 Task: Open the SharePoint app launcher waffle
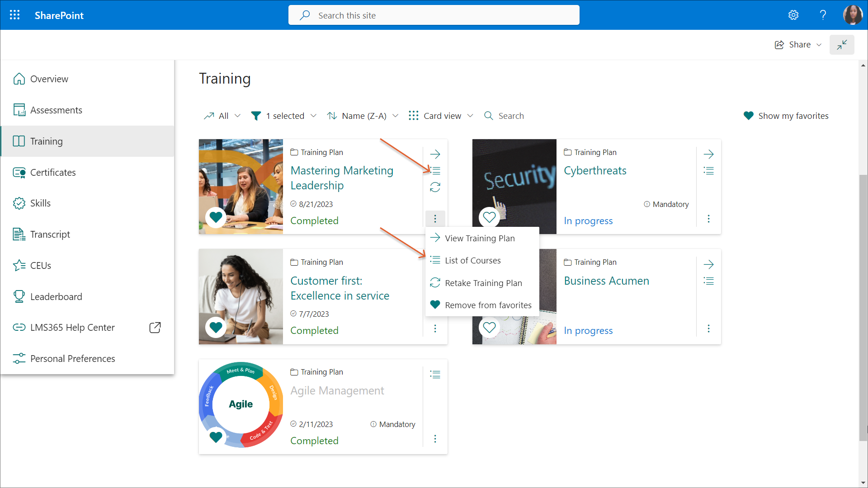click(x=14, y=15)
